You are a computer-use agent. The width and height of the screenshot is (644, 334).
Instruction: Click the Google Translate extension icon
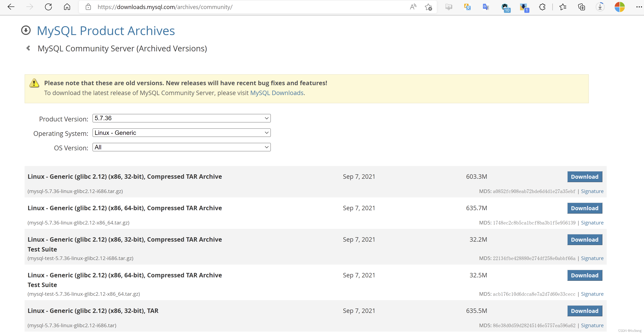tap(486, 7)
